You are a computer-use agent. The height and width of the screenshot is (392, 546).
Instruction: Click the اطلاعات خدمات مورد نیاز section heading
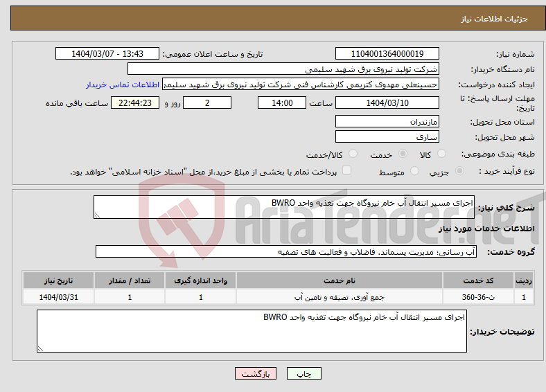point(486,229)
